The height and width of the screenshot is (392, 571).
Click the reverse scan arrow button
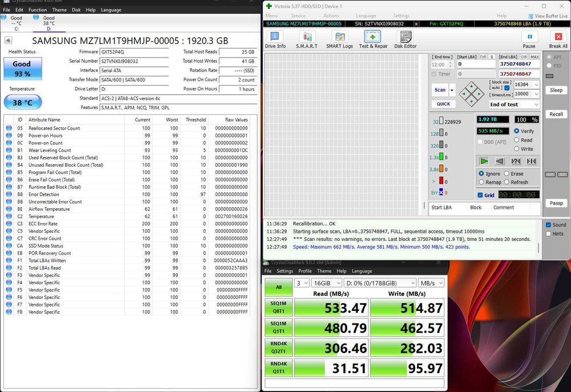500,161
